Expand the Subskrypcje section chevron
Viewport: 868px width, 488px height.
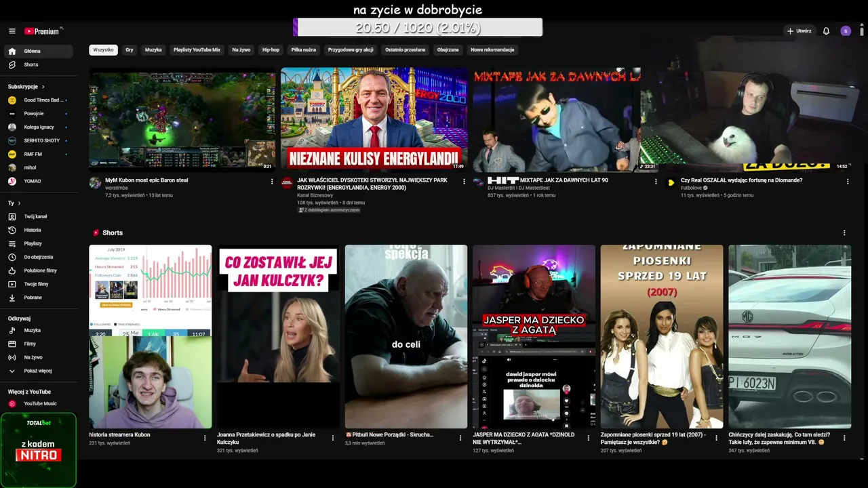click(x=43, y=87)
